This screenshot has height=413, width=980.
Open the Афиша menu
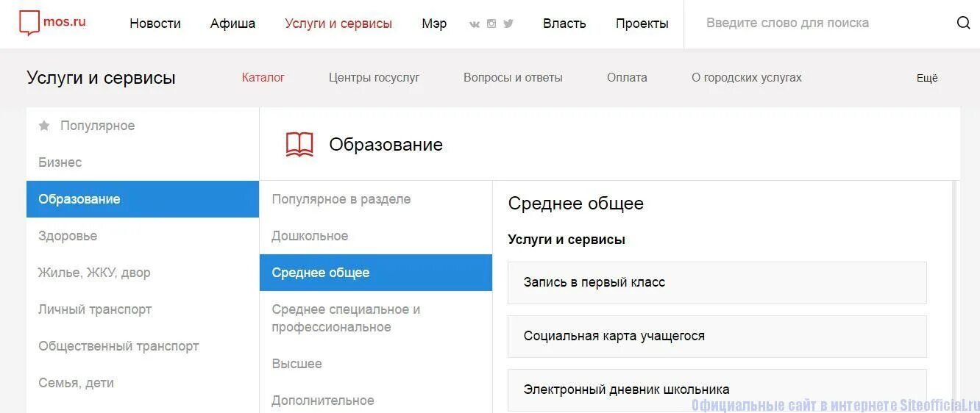[x=232, y=24]
